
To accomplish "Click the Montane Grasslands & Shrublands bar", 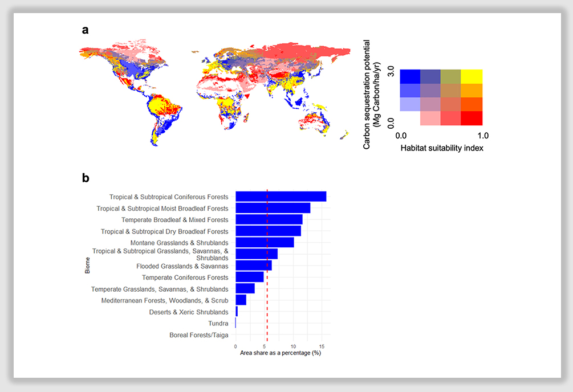I will pos(265,243).
